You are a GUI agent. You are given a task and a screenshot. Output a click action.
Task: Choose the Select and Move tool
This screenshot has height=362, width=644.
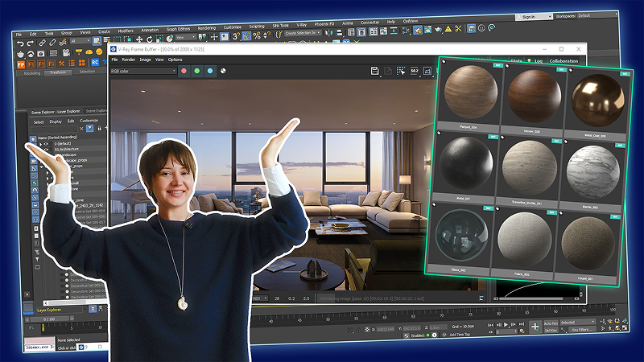(139, 39)
